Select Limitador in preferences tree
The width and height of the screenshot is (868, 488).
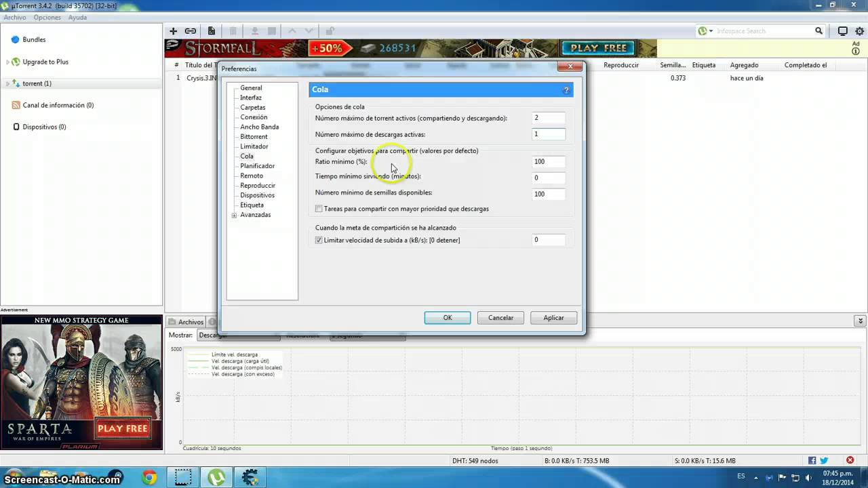[x=254, y=146]
